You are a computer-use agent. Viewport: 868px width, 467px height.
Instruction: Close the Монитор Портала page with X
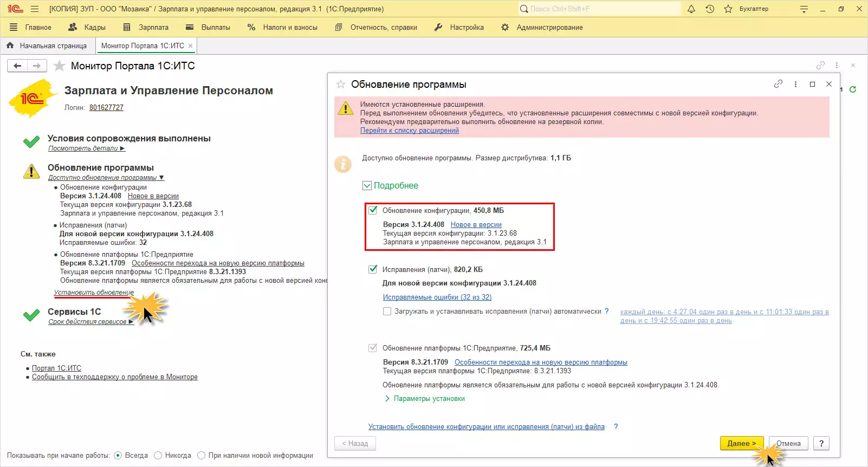click(853, 66)
